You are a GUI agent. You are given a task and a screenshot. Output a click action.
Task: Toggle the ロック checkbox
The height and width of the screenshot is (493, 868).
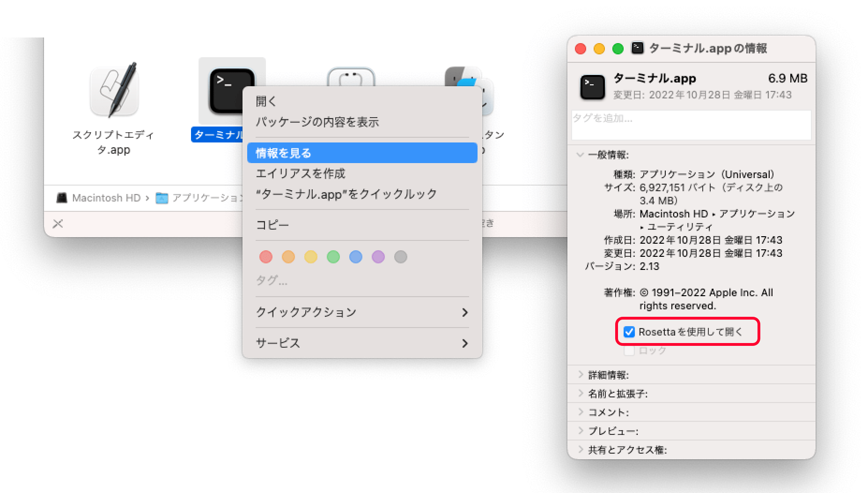[x=629, y=351]
